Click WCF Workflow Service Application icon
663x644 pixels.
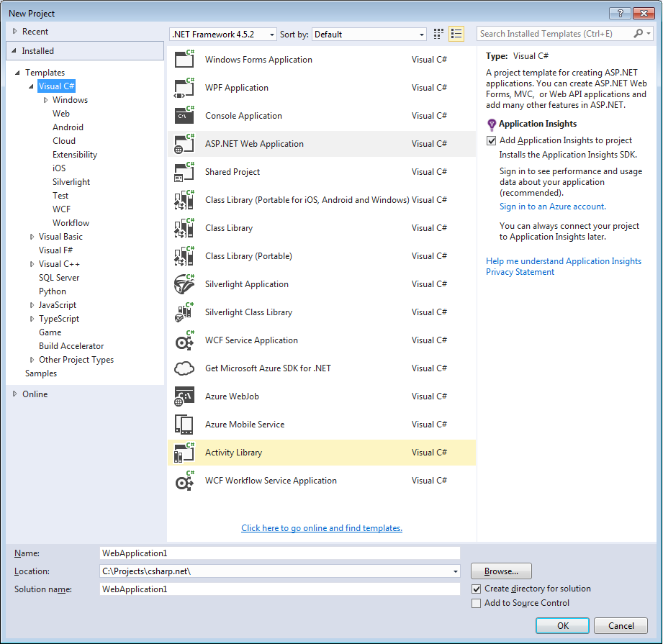184,481
